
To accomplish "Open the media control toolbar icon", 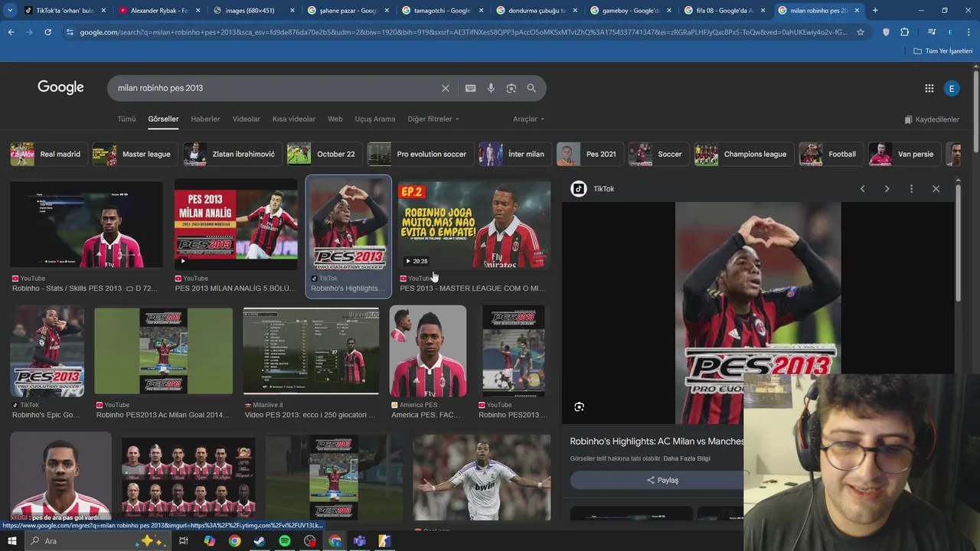I will click(x=931, y=32).
